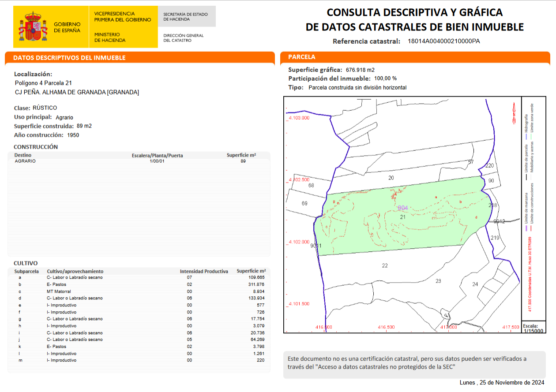Select the PARCELA section header
The image size is (556, 392).
coord(301,57)
